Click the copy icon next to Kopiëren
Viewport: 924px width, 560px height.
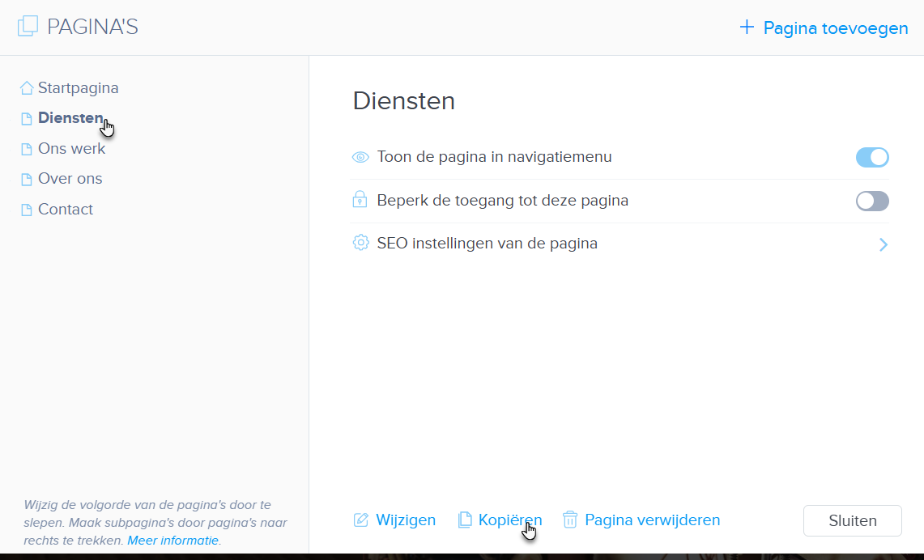coord(465,520)
